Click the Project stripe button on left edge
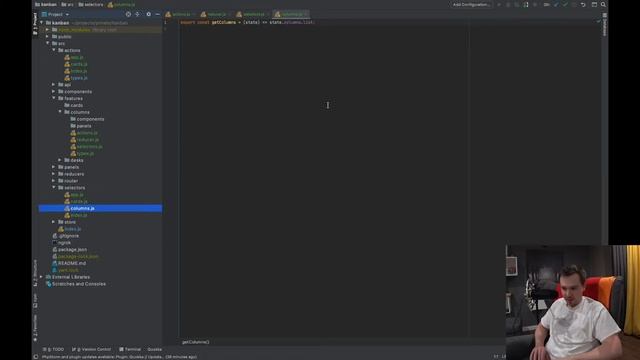Image resolution: width=640 pixels, height=360 pixels. point(35,24)
